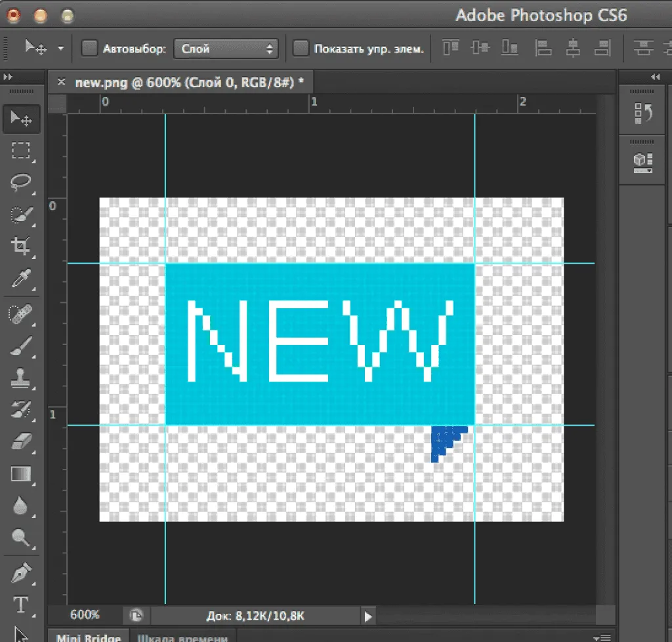Click the 600% zoom level field
Screen dimensions: 672x642
click(85, 615)
